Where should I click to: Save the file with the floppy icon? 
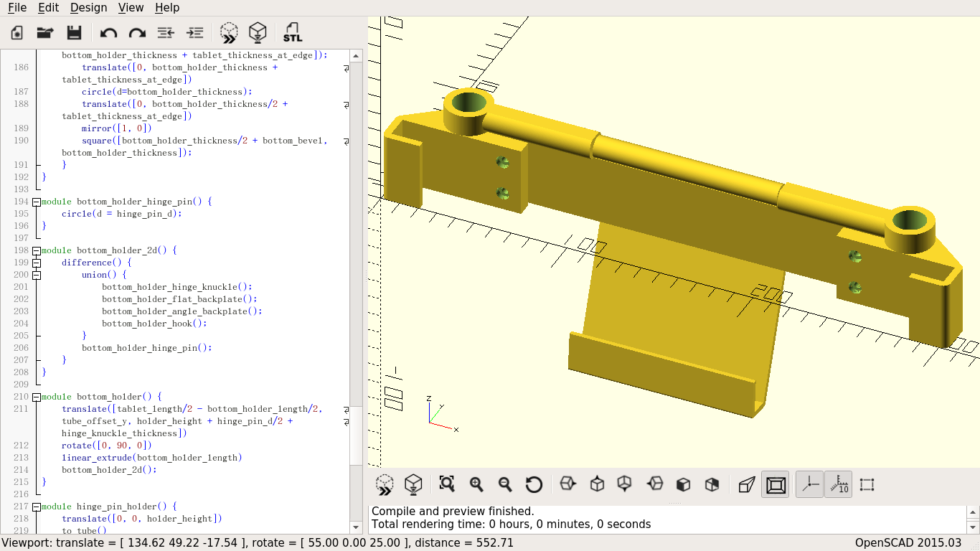[74, 32]
